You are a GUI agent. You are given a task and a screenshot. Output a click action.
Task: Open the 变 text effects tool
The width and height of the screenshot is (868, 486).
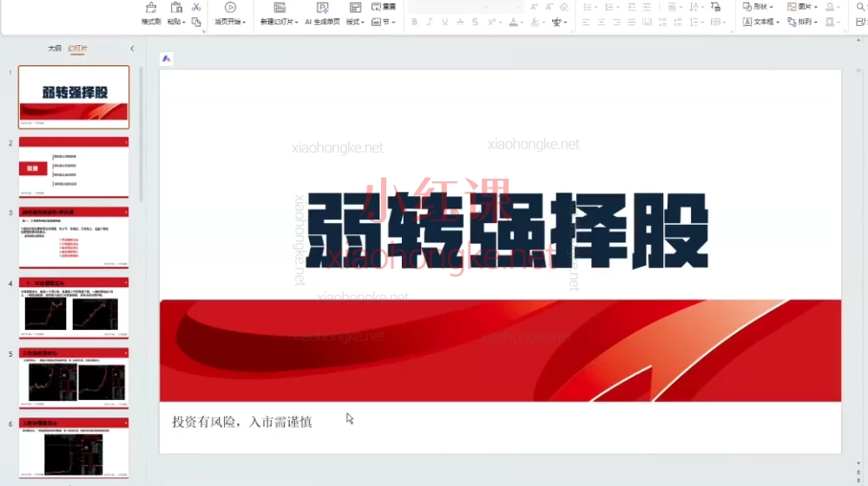556,23
